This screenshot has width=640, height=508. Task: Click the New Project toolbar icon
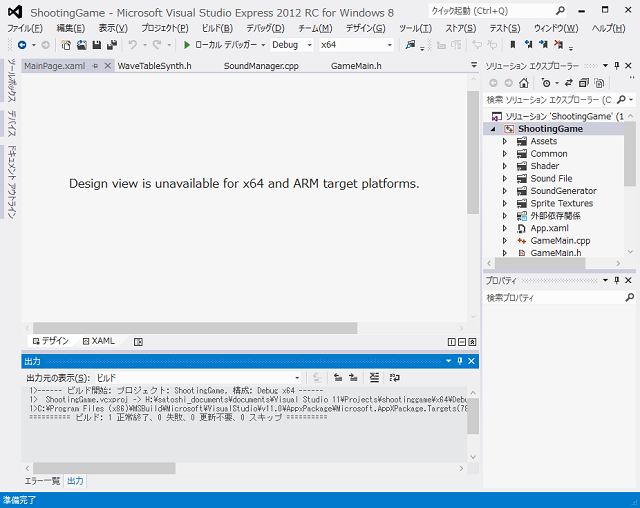pos(66,45)
